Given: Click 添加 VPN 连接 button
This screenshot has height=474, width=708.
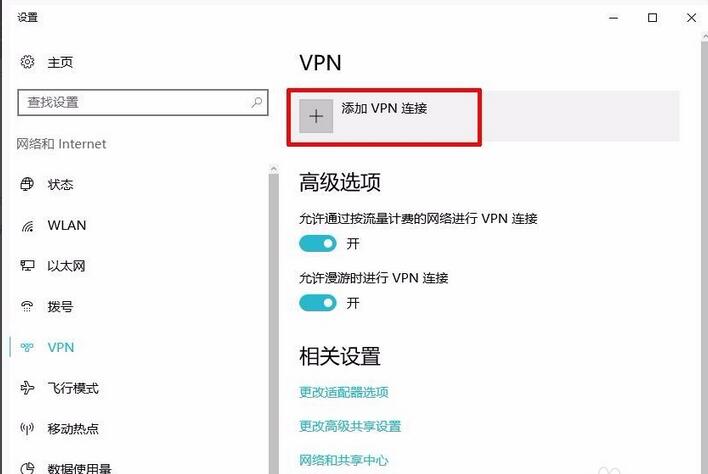Looking at the screenshot, I should [384, 117].
